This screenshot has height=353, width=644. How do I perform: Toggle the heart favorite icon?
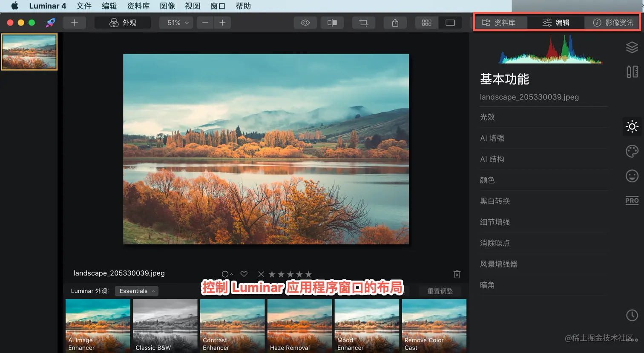point(244,274)
